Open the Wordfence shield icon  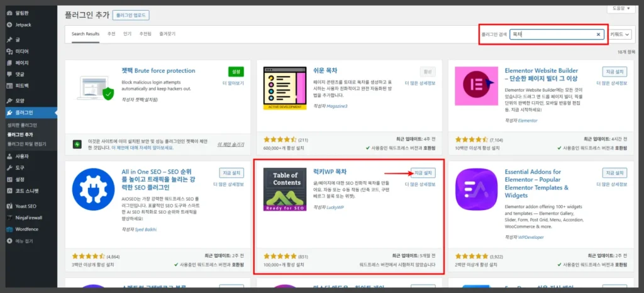(10, 229)
